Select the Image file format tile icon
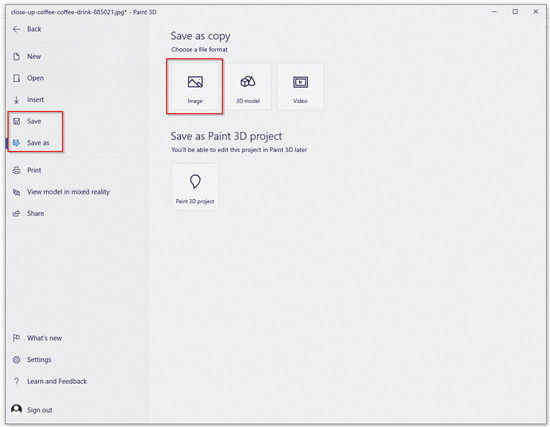Screen dimensions: 550x427 click(x=195, y=82)
